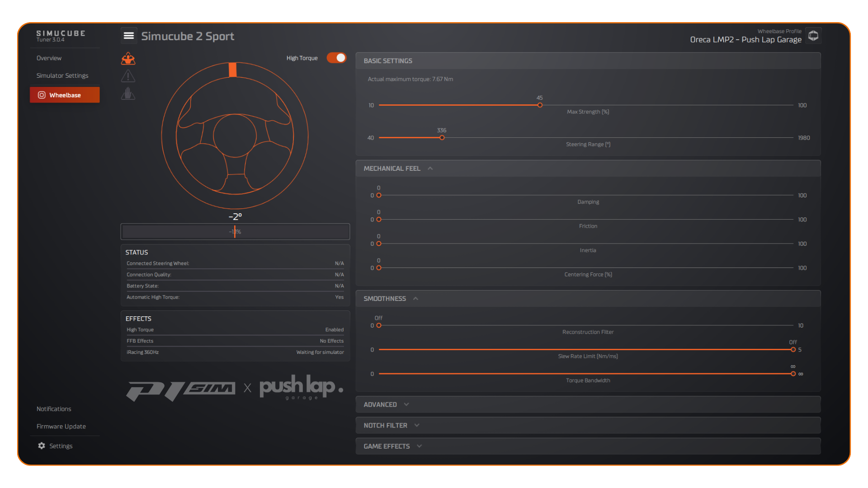Go to Simulator Settings
The width and height of the screenshot is (868, 488).
click(62, 75)
